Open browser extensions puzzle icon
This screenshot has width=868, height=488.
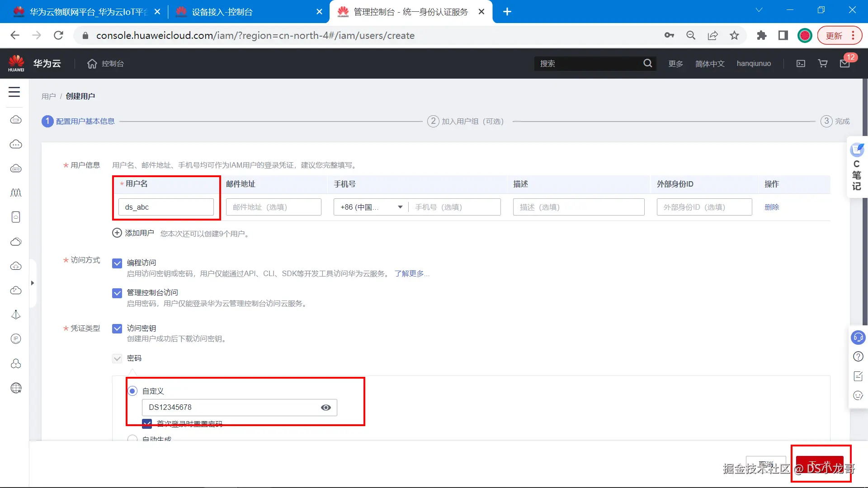pyautogui.click(x=762, y=35)
